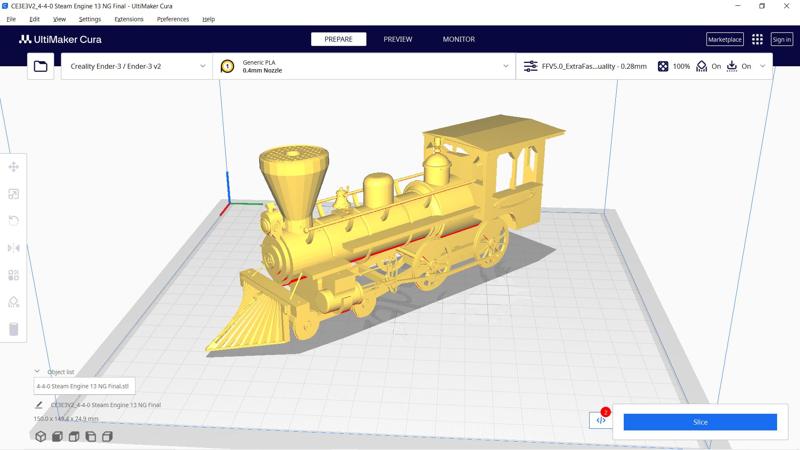The image size is (800, 450).
Task: Collapse the Object list expander
Action: pos(37,371)
